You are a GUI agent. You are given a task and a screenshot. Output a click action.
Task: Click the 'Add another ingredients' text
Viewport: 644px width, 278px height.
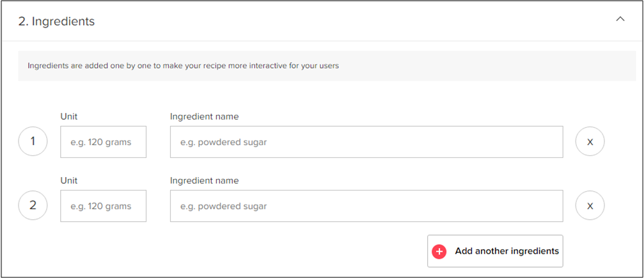coord(507,251)
